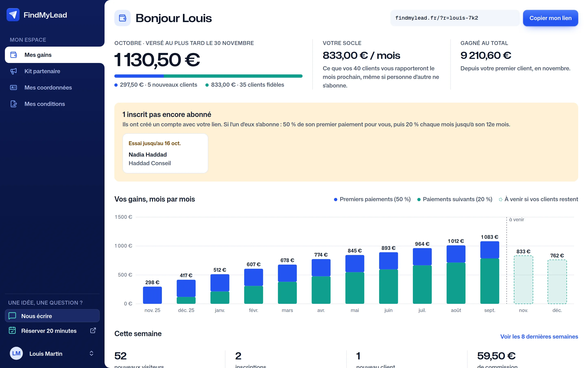Select the referral link field findmylead.fr/?r=louis-7k2
The height and width of the screenshot is (368, 588).
tap(455, 18)
